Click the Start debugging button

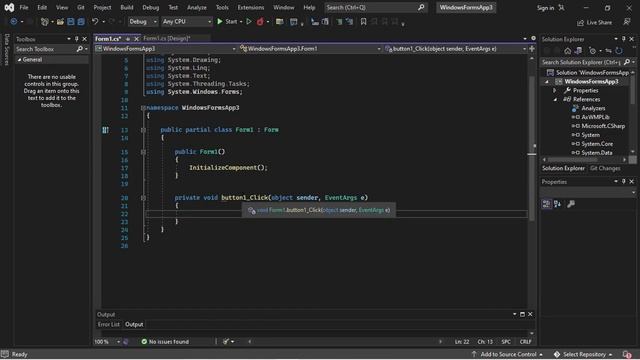point(227,22)
